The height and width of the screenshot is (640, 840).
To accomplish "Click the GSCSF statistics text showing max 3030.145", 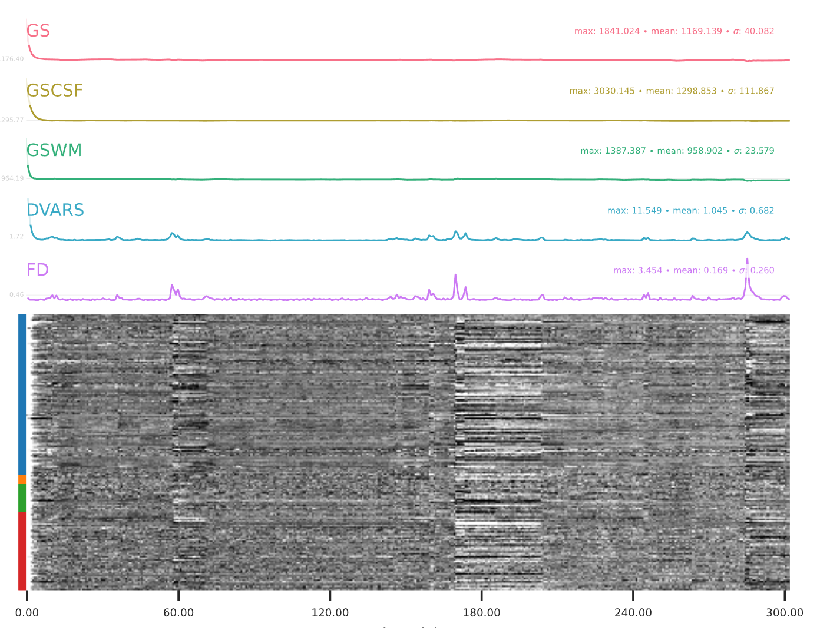I will 672,91.
